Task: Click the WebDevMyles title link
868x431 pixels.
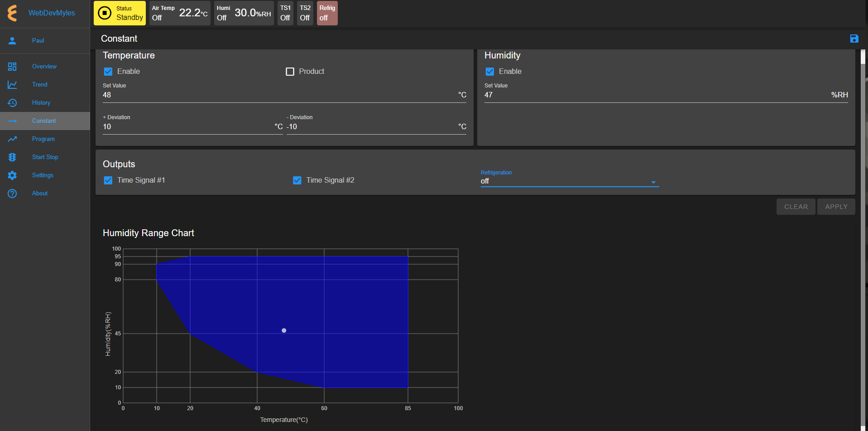Action: click(x=52, y=13)
